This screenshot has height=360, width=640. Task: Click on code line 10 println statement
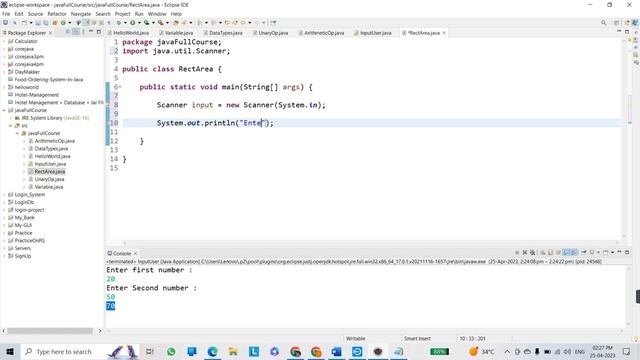pos(215,123)
